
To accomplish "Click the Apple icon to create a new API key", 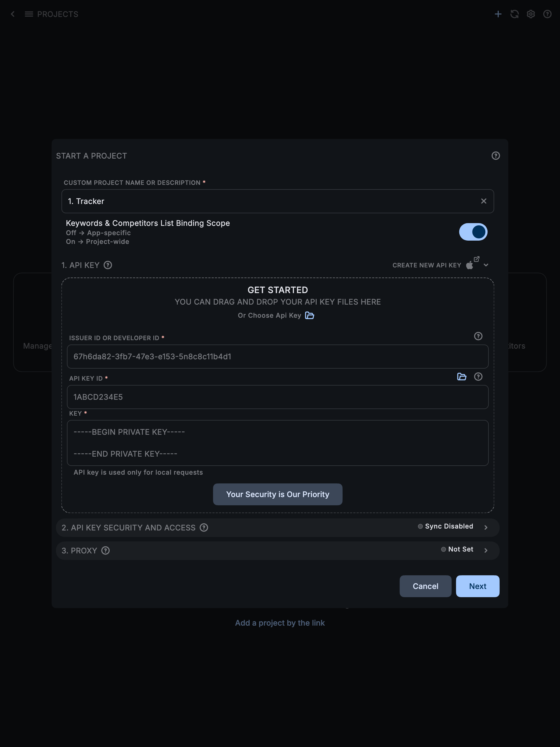I will click(x=470, y=265).
